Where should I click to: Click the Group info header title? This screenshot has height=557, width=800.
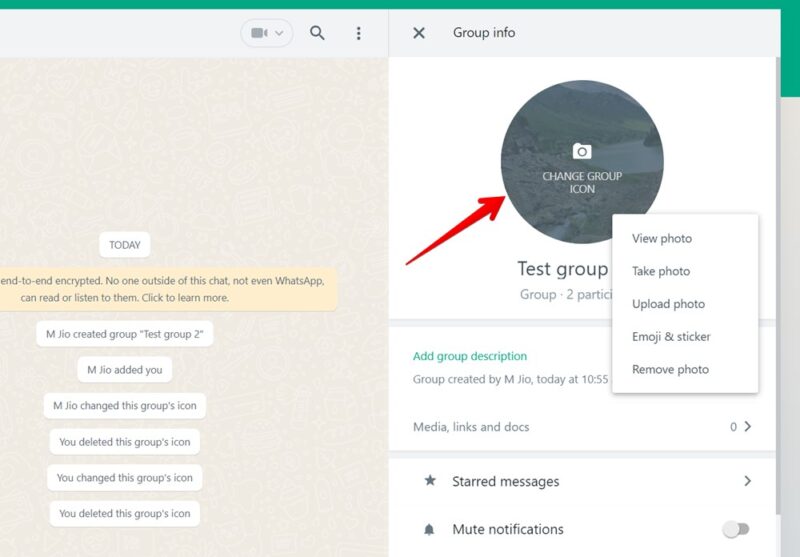click(x=484, y=33)
